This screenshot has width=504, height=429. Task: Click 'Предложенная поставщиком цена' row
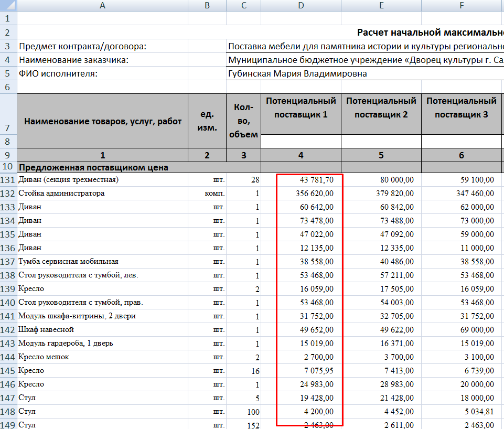click(x=139, y=167)
